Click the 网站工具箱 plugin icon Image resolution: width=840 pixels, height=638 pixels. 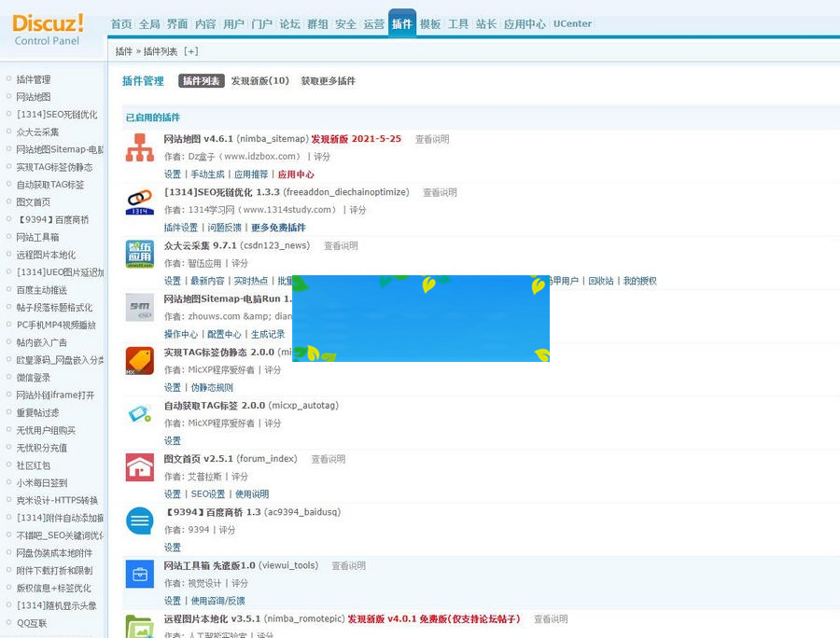tap(138, 574)
